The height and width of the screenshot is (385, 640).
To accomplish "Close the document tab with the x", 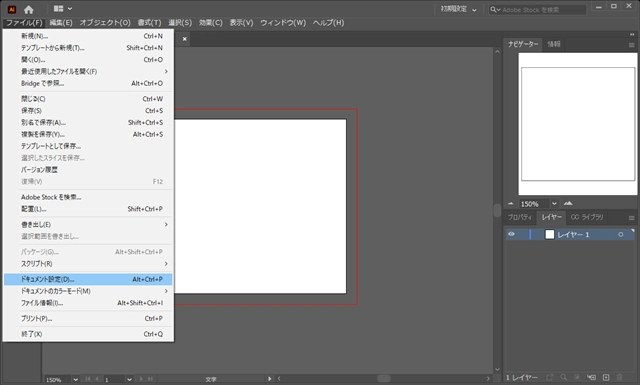I will [184, 39].
